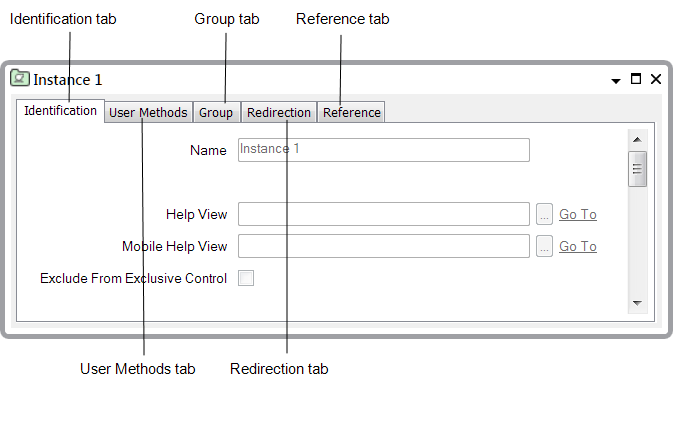Switch to the Identification tab
Viewport: 673px width, 430px height.
(60, 111)
